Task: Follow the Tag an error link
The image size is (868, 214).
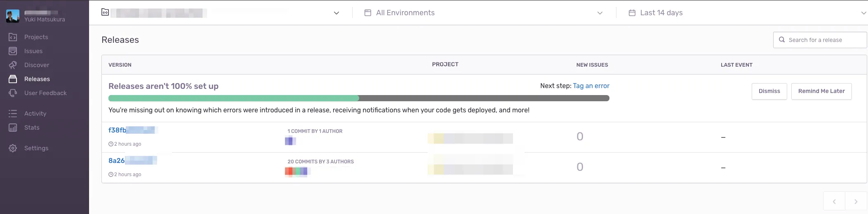Action: [x=591, y=86]
